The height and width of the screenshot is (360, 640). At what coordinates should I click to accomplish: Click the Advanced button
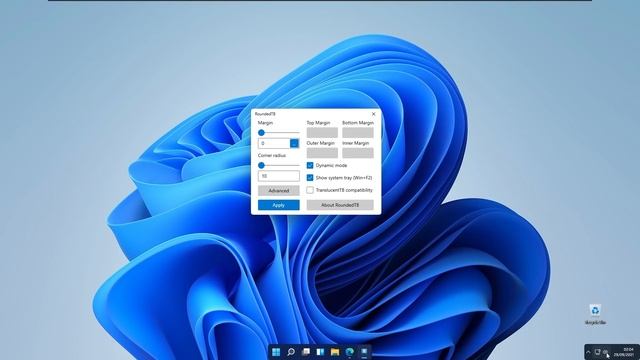[278, 191]
